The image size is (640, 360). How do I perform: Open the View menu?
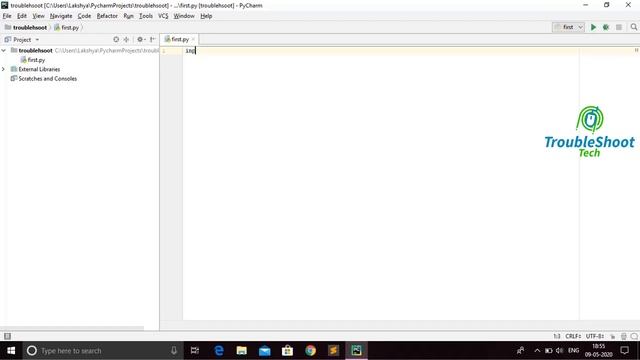38,16
